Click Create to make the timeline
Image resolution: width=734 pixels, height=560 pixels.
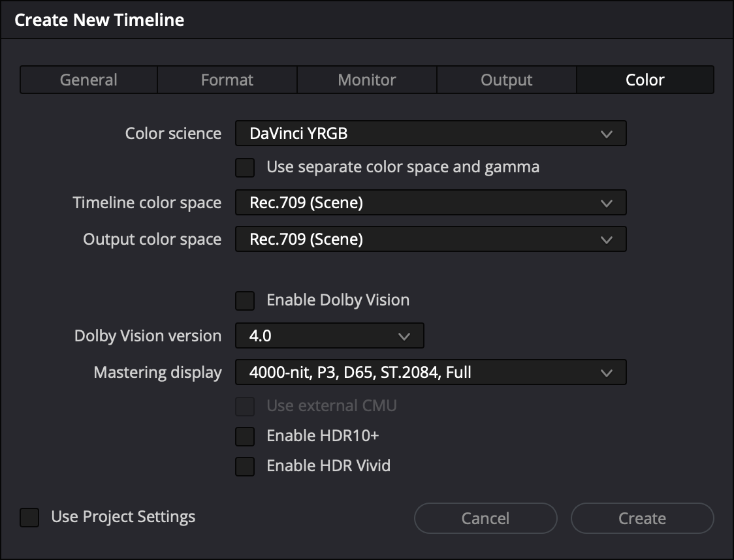(x=642, y=518)
